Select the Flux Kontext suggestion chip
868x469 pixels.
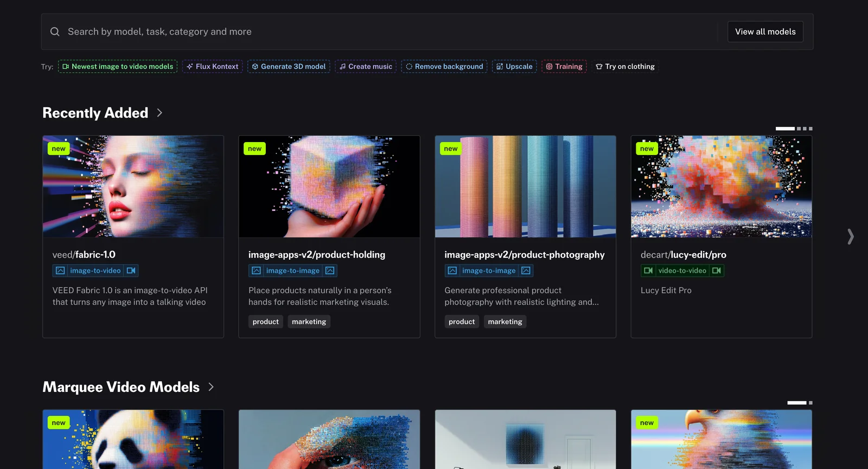212,67
